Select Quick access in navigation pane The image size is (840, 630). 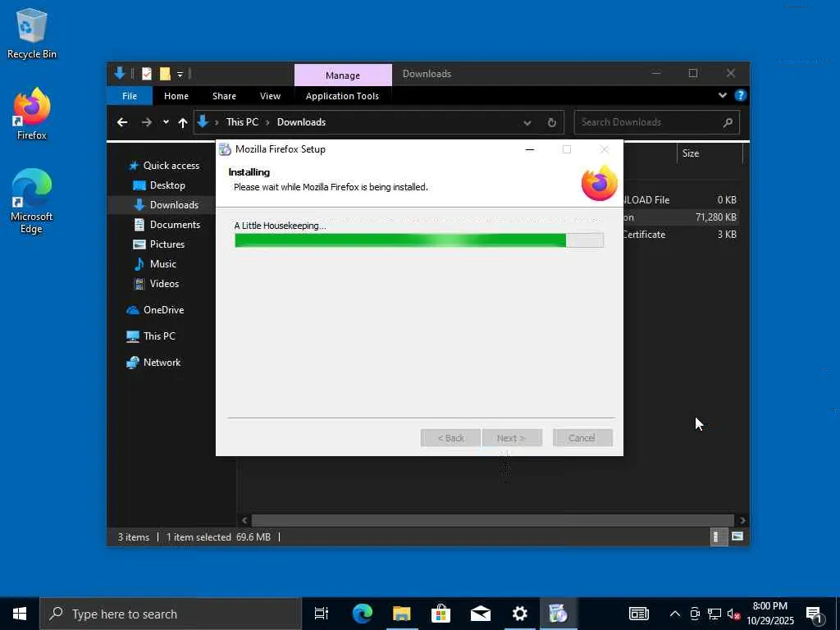pos(164,166)
